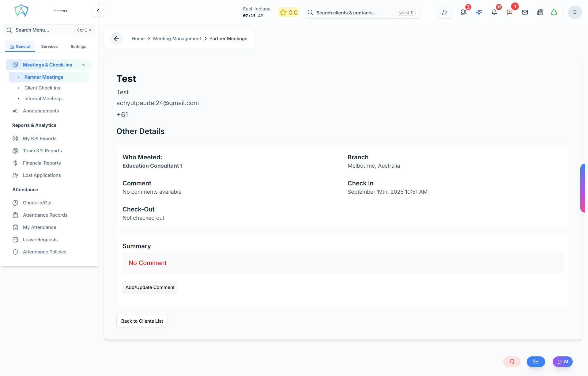Click the 0.0 star rating indicator

point(288,12)
